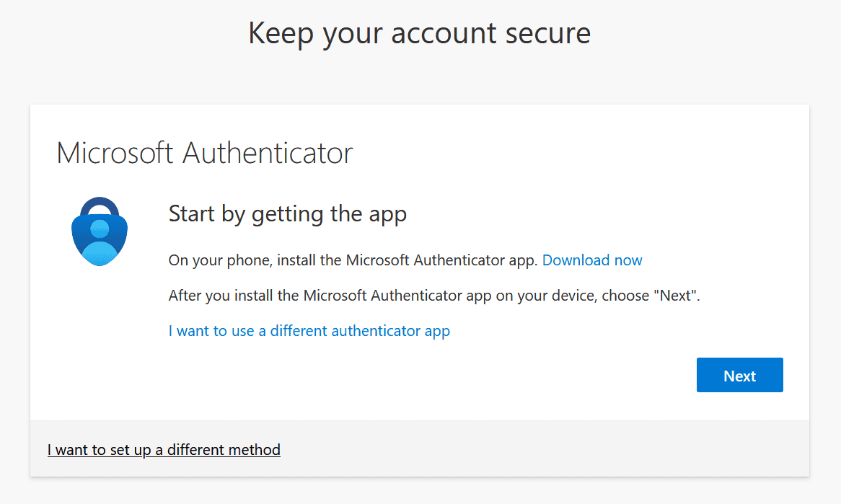Click the "Start by getting the app" subheading
Screen dimensions: 841x504
point(287,214)
